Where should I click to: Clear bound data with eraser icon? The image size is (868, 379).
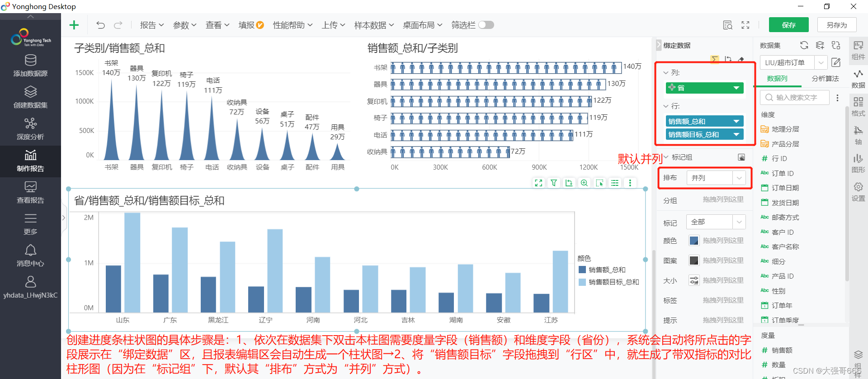[741, 59]
